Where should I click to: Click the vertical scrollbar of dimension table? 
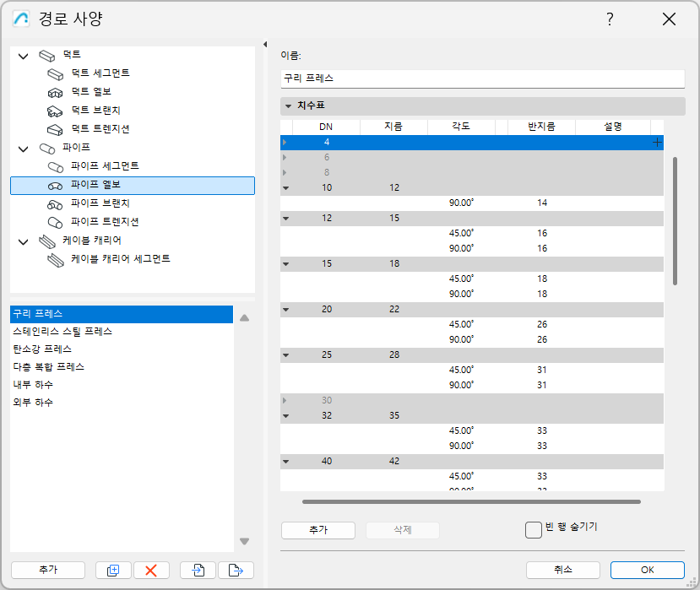tap(675, 219)
